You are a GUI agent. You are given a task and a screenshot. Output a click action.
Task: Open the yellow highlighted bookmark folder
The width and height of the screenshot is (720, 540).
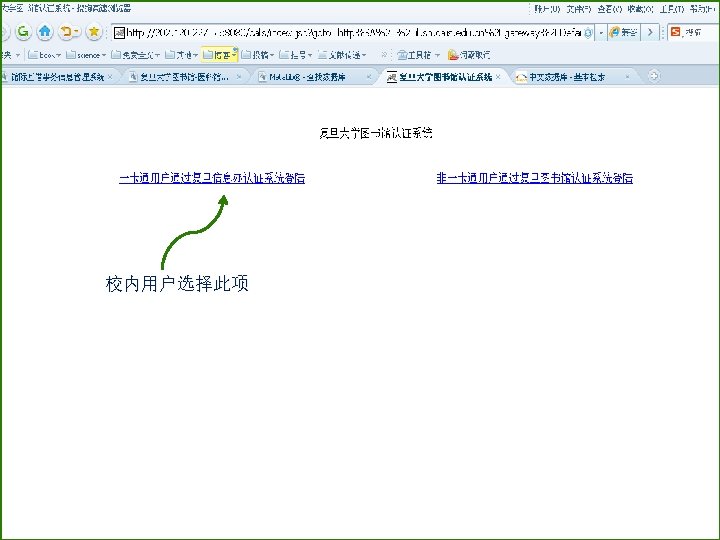pos(219,55)
